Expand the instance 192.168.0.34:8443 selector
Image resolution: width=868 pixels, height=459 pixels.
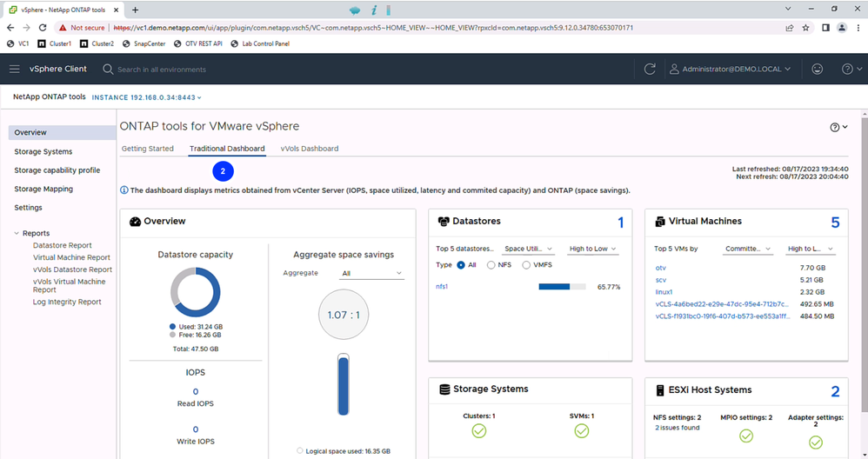(146, 97)
